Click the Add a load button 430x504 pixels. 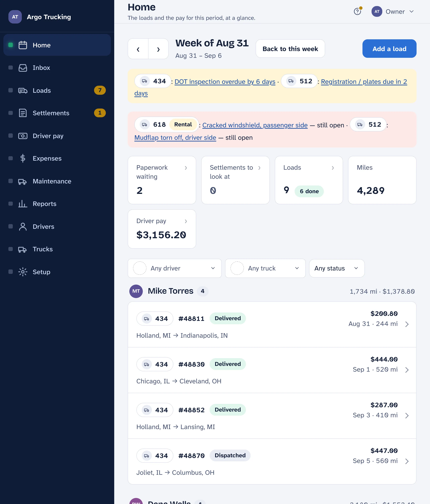click(389, 49)
